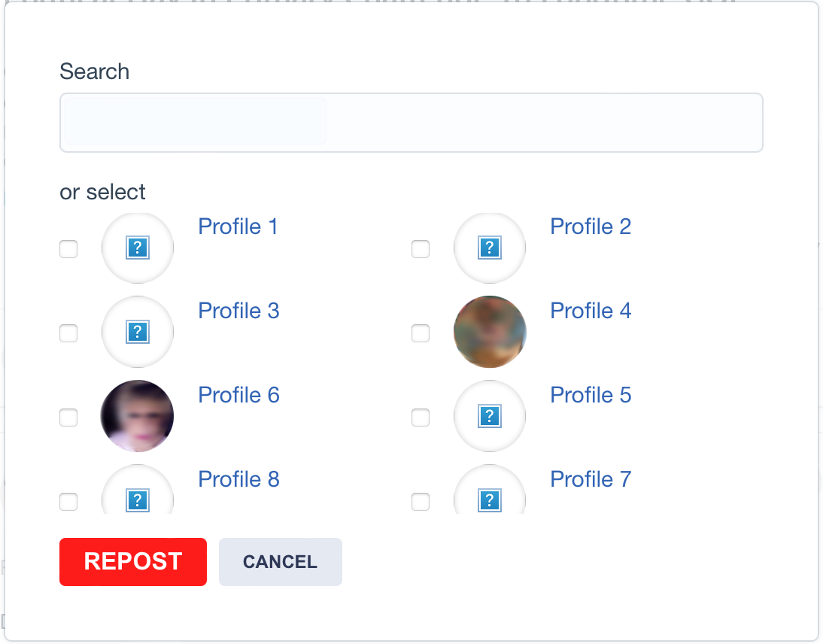Screen dimensions: 823x644
Task: Toggle the Profile 6 checkbox
Action: point(68,418)
